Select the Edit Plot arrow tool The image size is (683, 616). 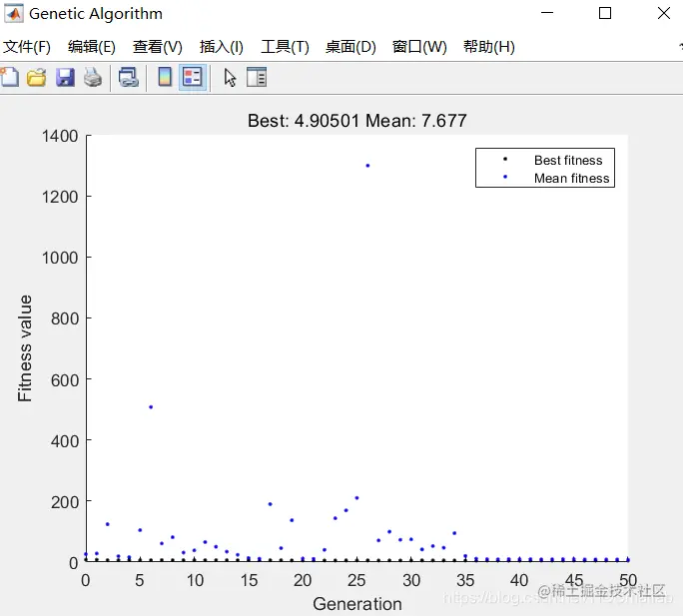[x=230, y=78]
